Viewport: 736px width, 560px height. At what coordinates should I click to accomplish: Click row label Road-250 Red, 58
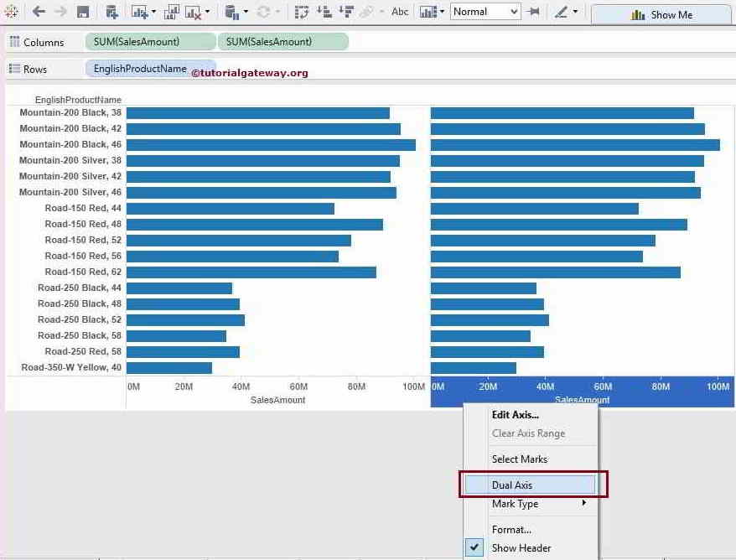83,351
